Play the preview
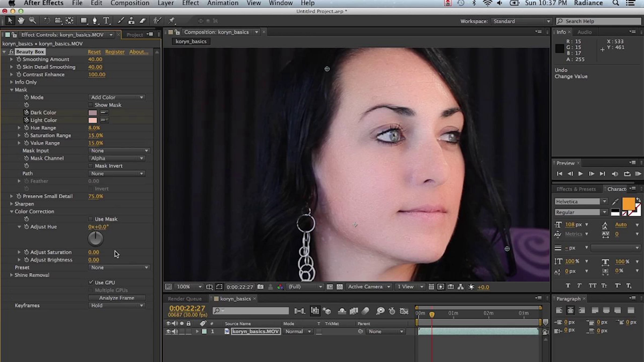 tap(580, 174)
